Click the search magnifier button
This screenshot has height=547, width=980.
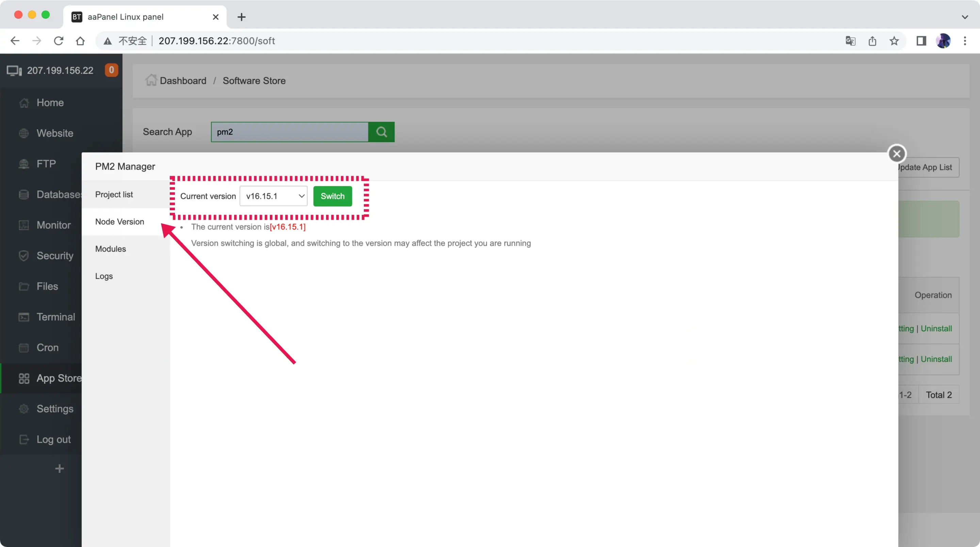click(x=381, y=132)
